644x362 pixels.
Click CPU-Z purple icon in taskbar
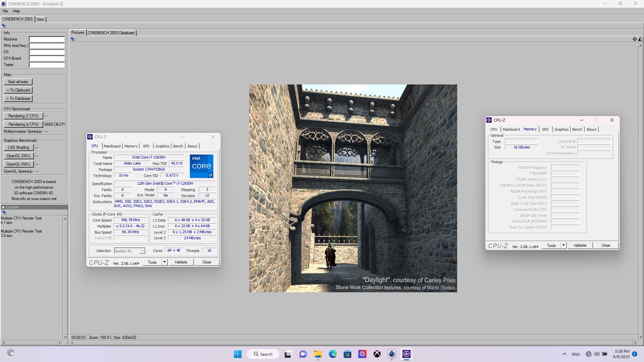(407, 354)
